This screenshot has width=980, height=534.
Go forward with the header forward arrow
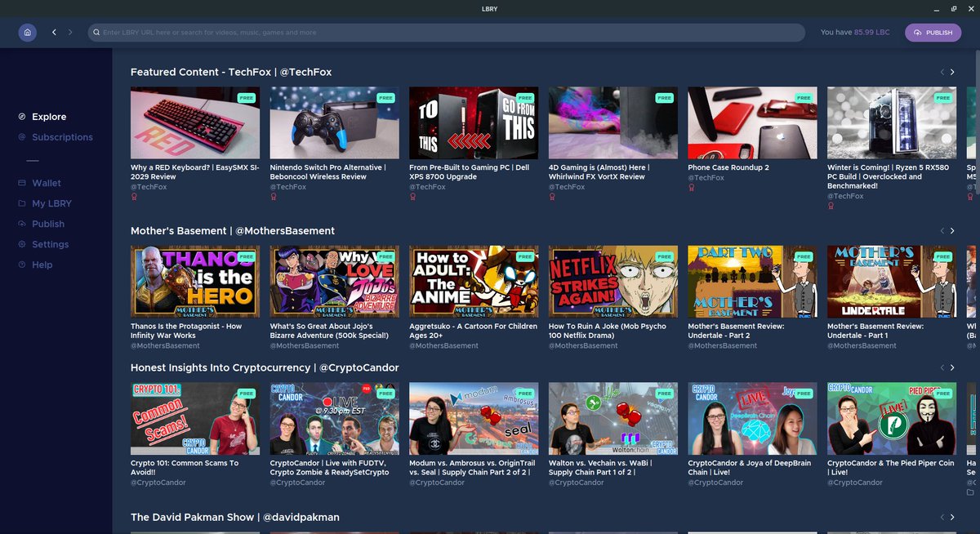click(x=70, y=33)
